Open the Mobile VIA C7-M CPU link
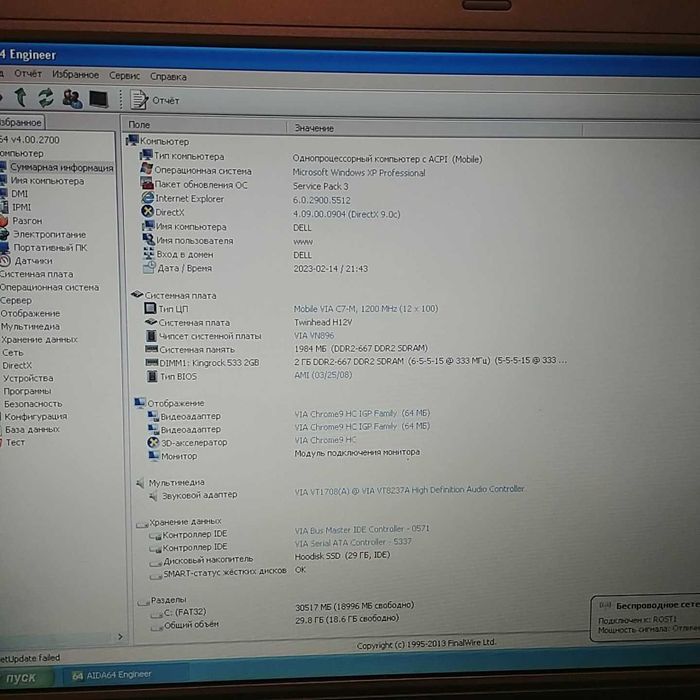This screenshot has width=700, height=700. [366, 309]
